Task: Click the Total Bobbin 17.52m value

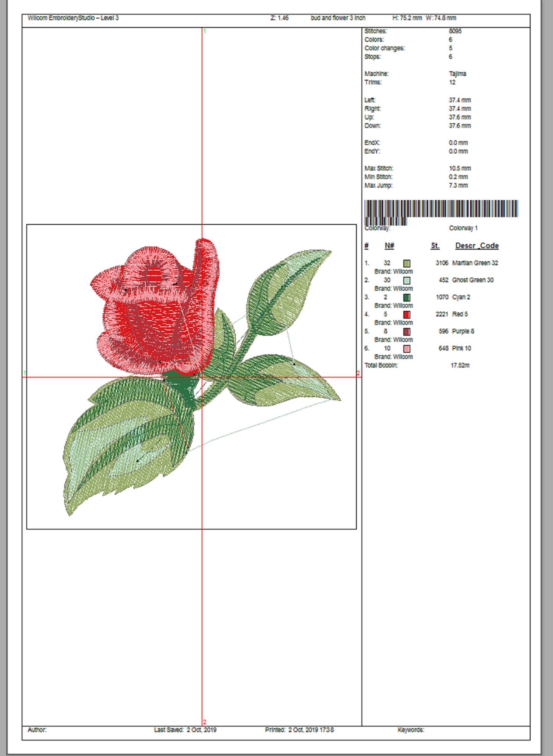Action: coord(460,365)
